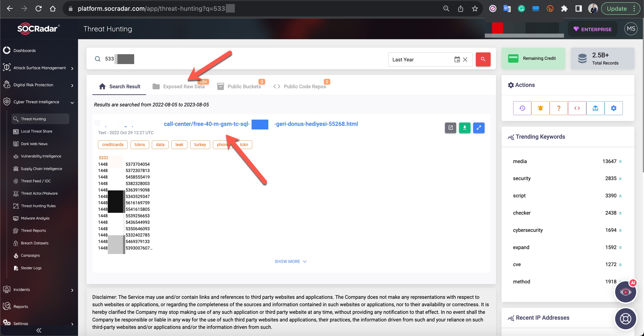Click the Alert/notification bell icon
Screen dimensions: 644x336
540,108
